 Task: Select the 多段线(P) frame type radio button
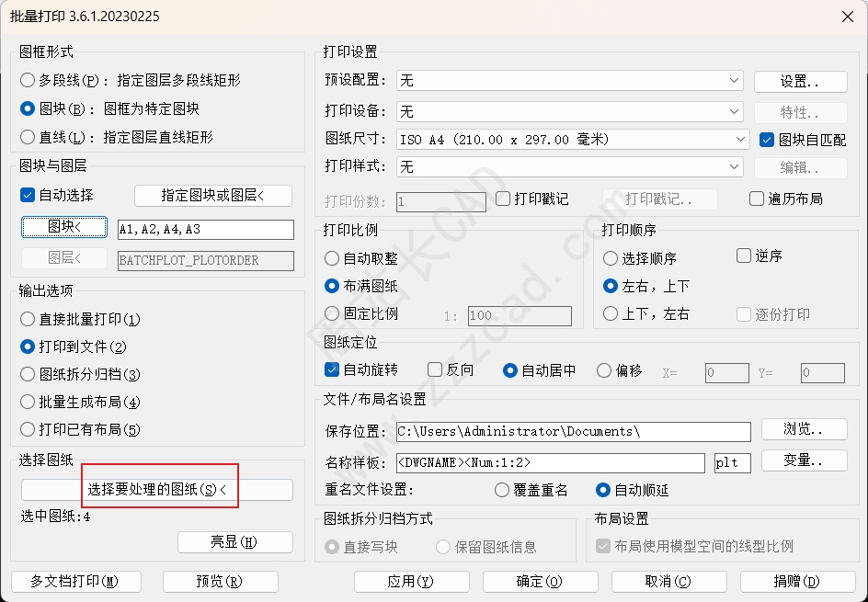pos(29,80)
